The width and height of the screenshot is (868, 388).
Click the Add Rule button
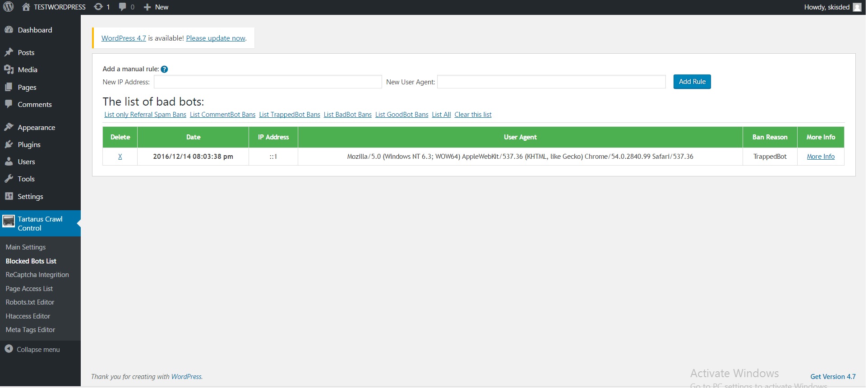[x=692, y=82]
